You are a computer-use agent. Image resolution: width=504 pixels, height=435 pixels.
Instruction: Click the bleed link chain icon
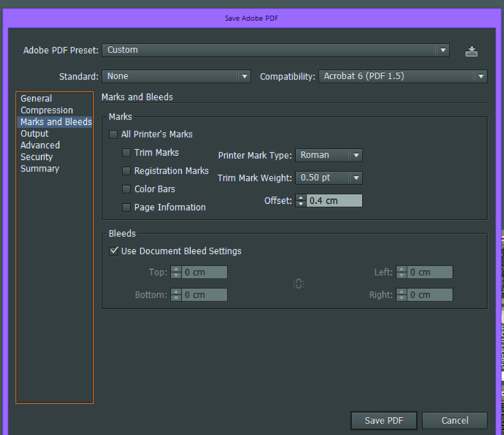coord(298,283)
